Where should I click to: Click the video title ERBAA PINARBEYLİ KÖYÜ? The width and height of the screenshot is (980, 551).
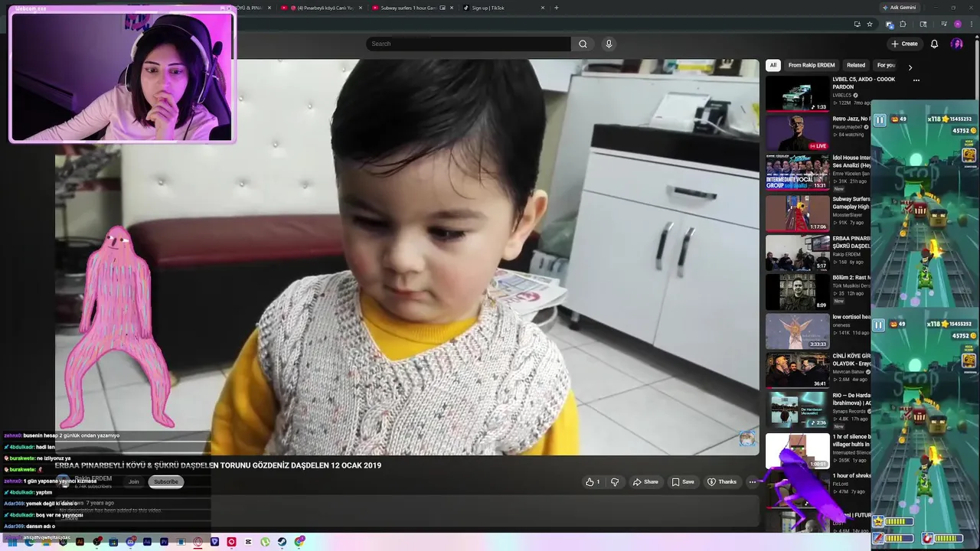218,465
